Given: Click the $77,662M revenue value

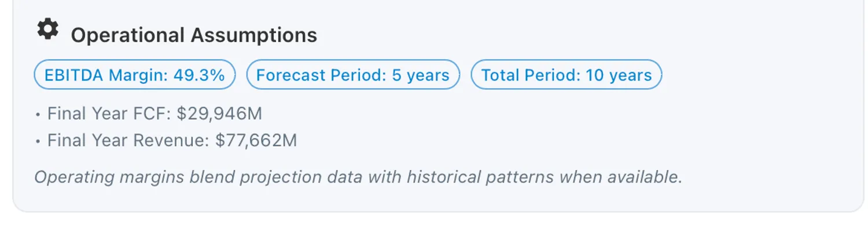Looking at the screenshot, I should tap(256, 141).
